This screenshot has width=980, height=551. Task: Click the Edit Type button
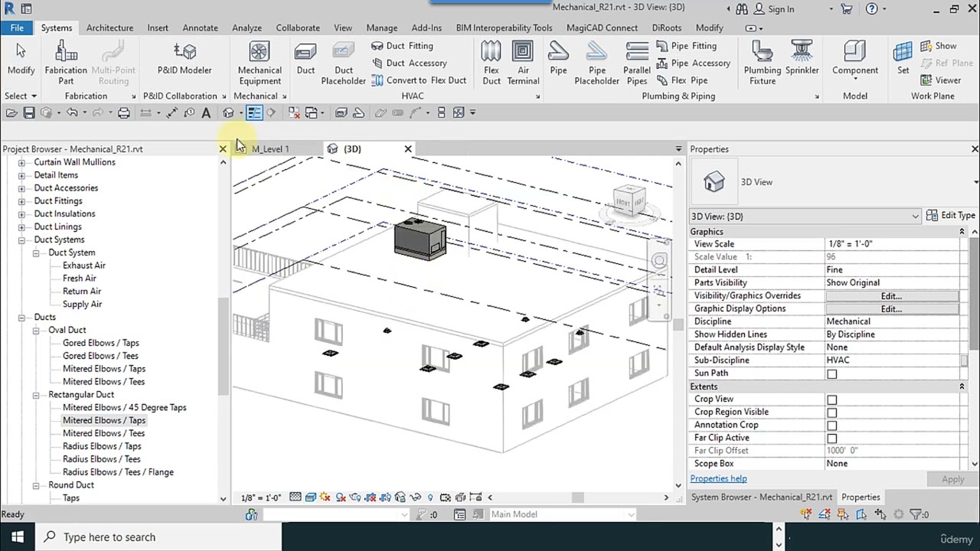coord(950,216)
